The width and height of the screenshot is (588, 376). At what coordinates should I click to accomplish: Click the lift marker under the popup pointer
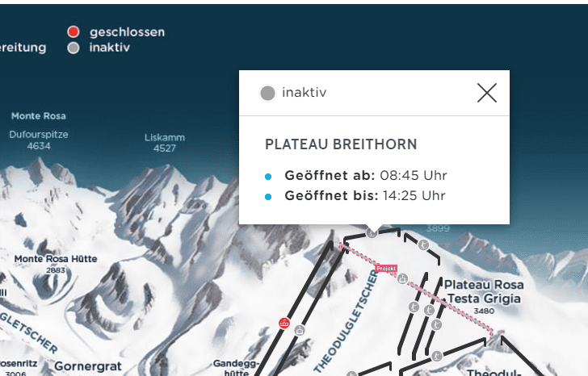pyautogui.click(x=372, y=232)
